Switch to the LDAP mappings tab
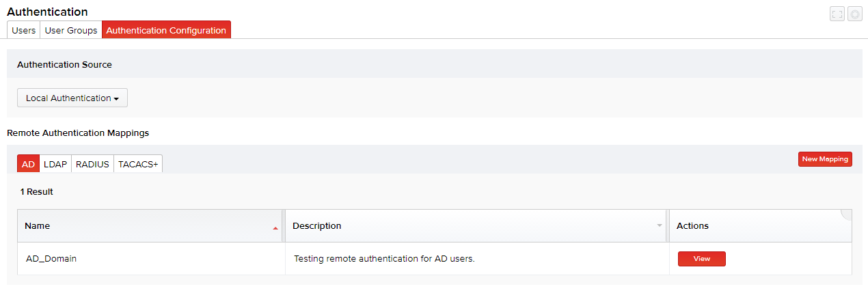This screenshot has height=291, width=868. 55,164
